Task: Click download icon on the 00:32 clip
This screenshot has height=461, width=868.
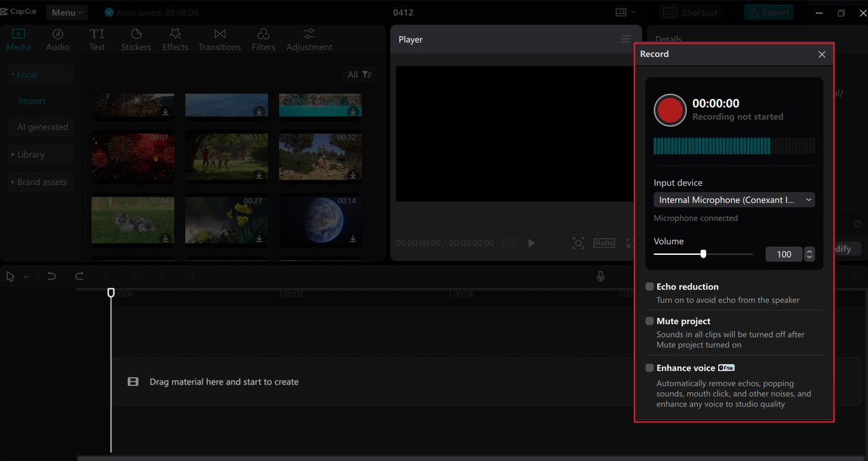Action: click(x=353, y=176)
